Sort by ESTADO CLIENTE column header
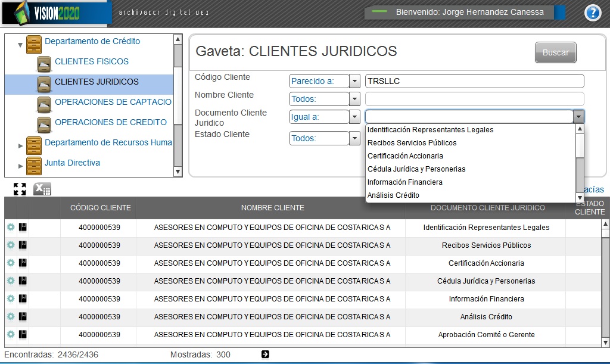Screen dimensions: 610x364 (x=589, y=208)
